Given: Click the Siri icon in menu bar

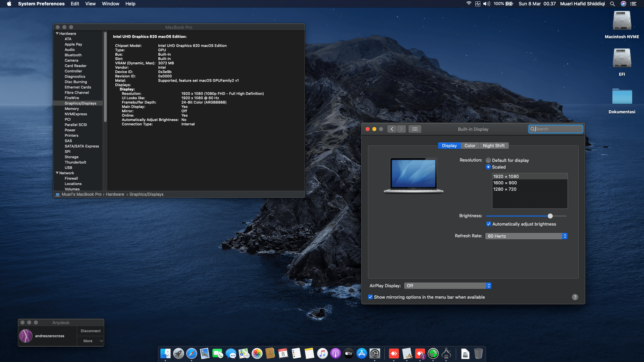Looking at the screenshot, I should tap(624, 4).
